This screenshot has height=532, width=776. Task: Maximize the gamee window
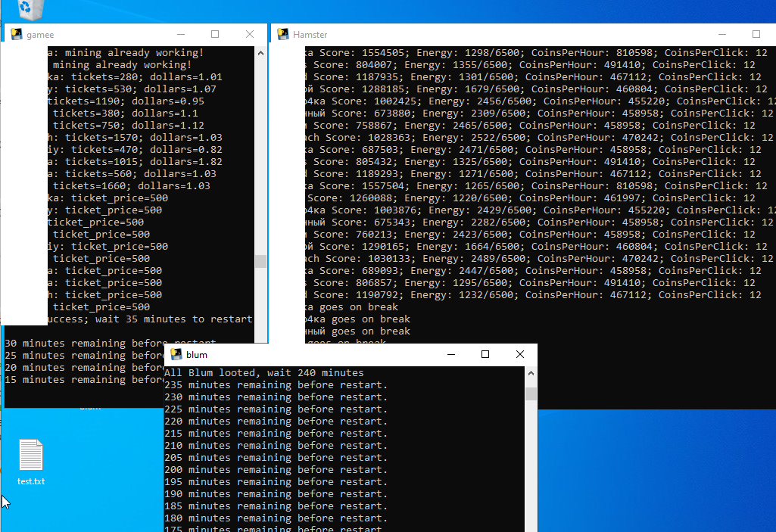(215, 34)
